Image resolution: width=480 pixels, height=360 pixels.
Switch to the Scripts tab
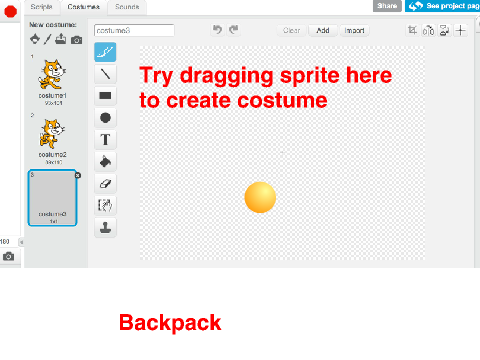coord(42,7)
